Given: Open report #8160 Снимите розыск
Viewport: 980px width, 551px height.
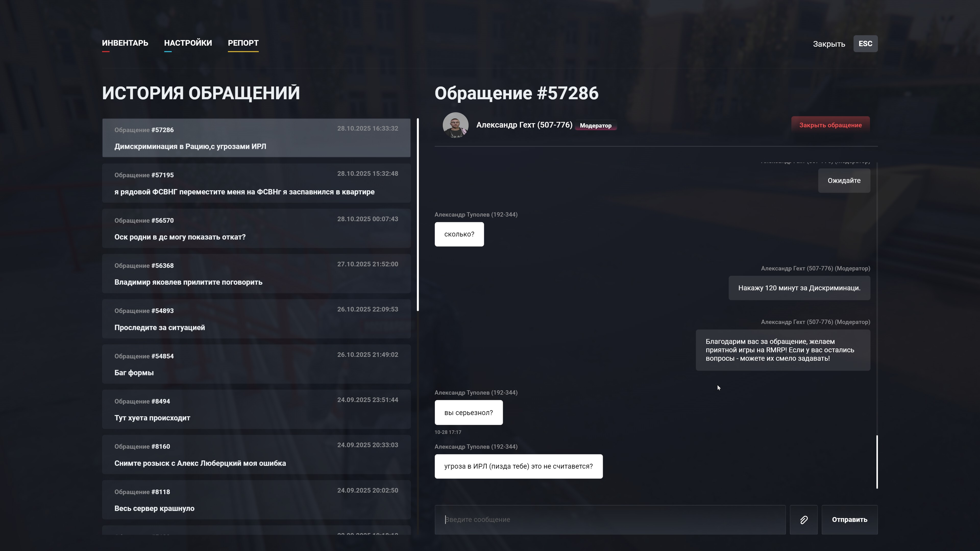Looking at the screenshot, I should coord(256,454).
